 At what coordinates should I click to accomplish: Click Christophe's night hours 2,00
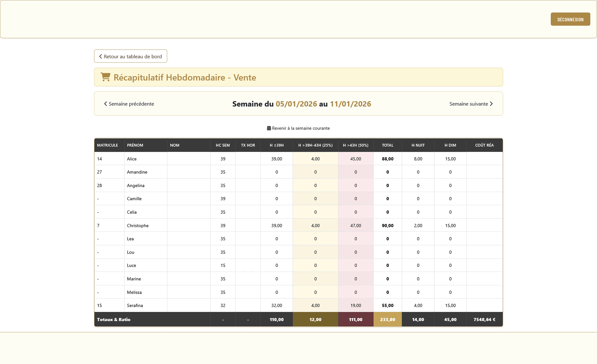pyautogui.click(x=418, y=226)
